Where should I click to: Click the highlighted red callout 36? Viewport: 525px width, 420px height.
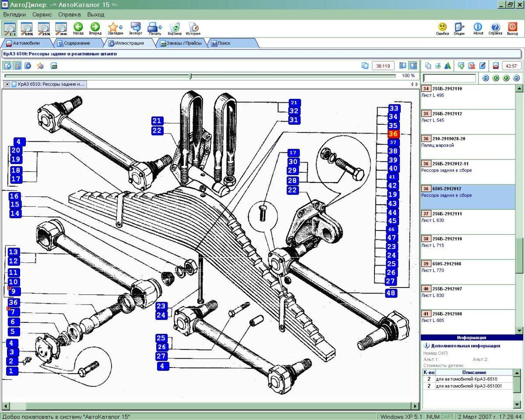coord(393,134)
